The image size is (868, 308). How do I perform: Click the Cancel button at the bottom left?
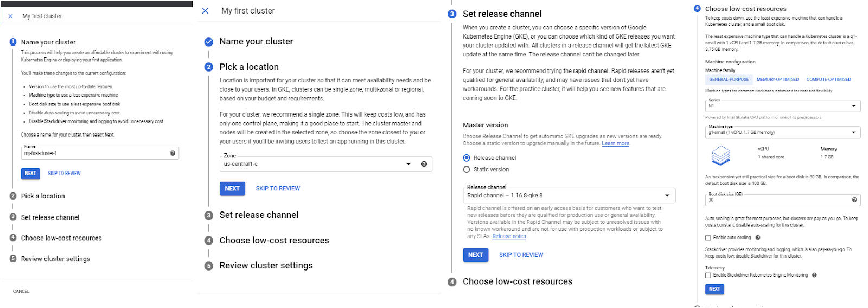click(21, 292)
